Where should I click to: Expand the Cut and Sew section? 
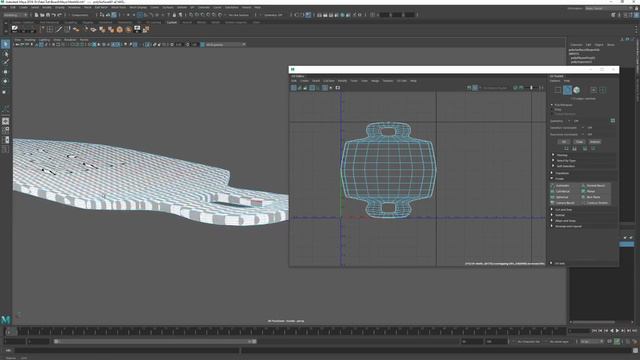pyautogui.click(x=562, y=210)
